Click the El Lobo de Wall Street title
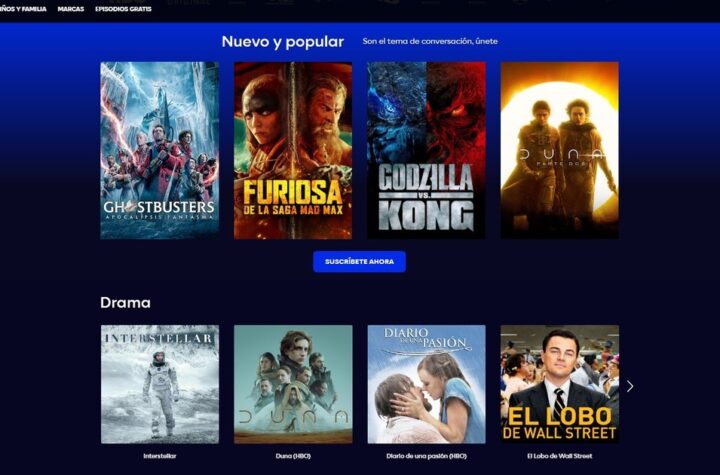The image size is (720, 475). point(559,456)
